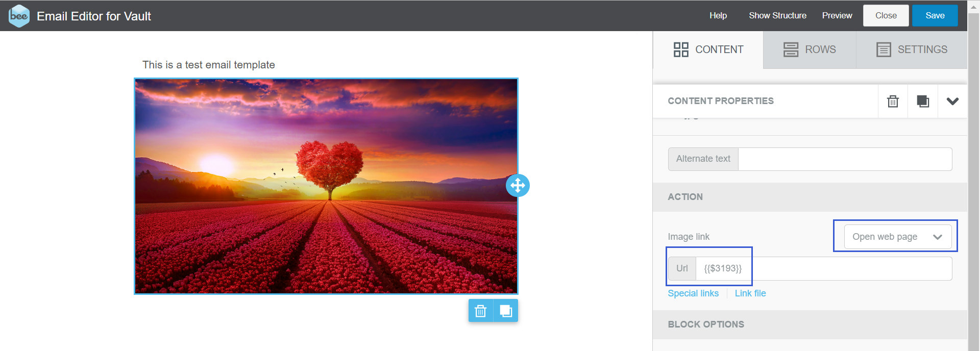The height and width of the screenshot is (351, 980).
Task: Click the Link file link
Action: click(x=750, y=293)
